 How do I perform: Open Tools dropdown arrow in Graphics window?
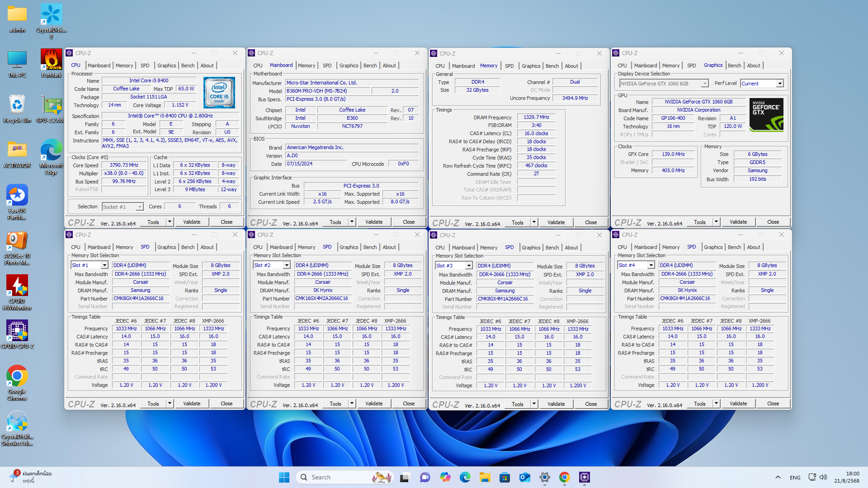(716, 222)
